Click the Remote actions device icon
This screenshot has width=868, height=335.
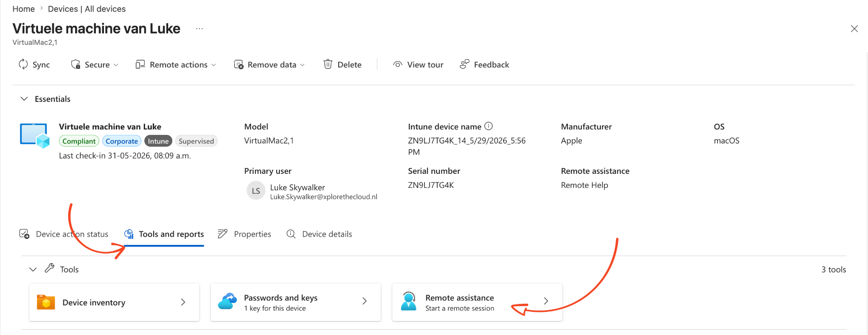(140, 64)
